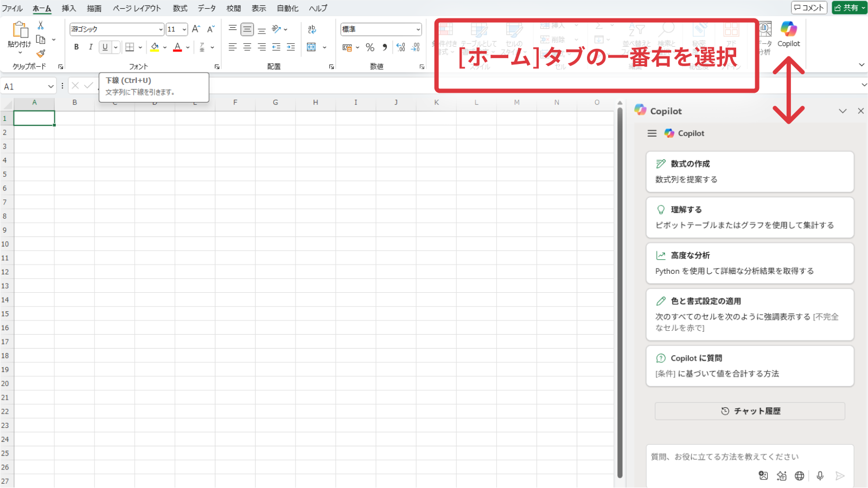Click the Cut scissors icon
868x488 pixels.
click(x=41, y=25)
